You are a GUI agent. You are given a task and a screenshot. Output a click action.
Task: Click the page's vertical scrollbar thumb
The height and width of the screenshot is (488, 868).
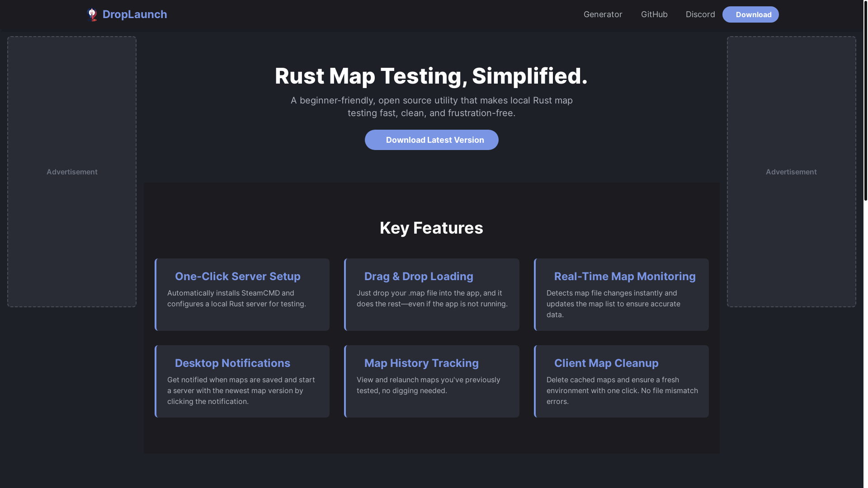865,100
